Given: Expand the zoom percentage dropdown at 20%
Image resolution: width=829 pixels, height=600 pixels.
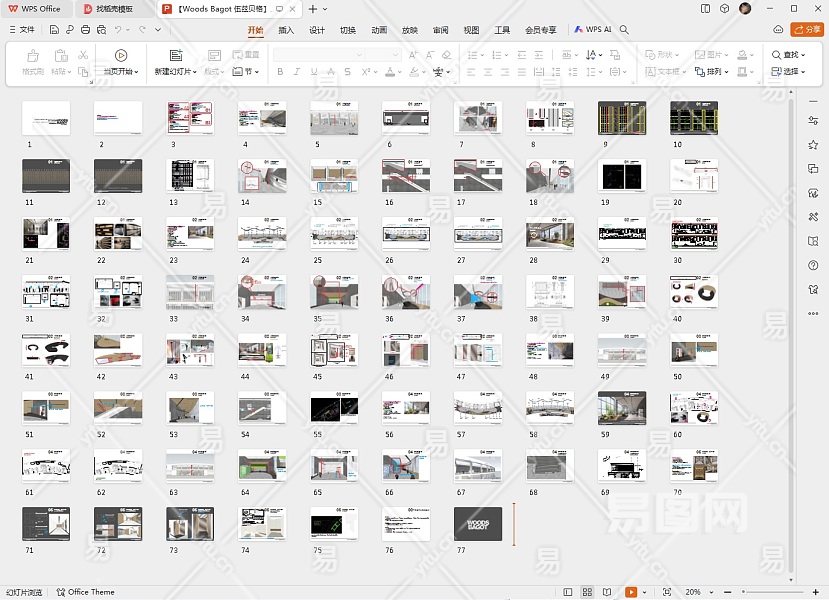Looking at the screenshot, I should pyautogui.click(x=713, y=592).
